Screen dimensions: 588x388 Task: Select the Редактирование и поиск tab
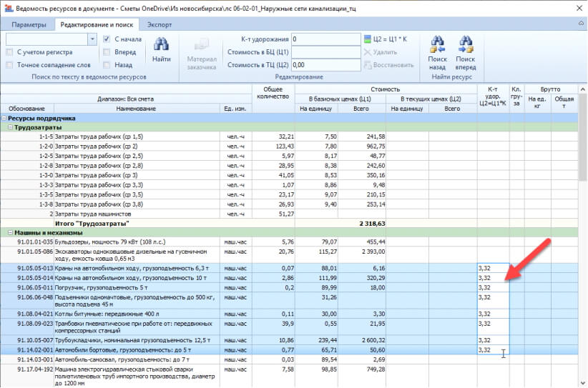tap(97, 25)
